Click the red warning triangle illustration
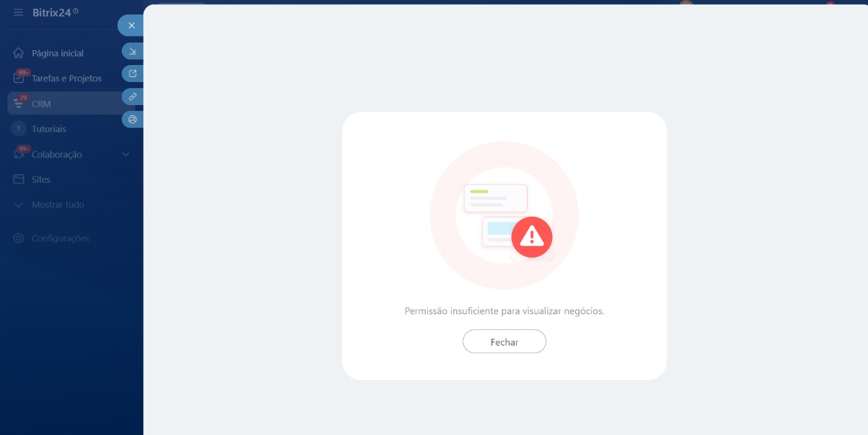868x435 pixels. [x=532, y=237]
